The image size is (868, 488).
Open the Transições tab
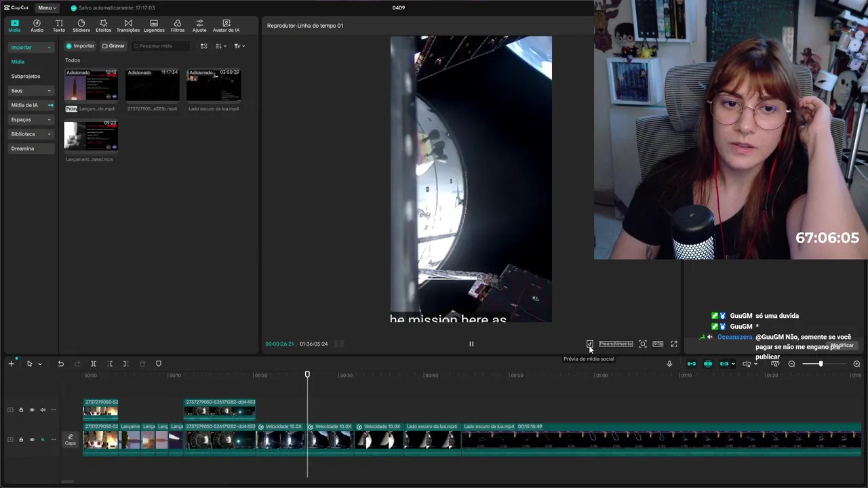(128, 26)
